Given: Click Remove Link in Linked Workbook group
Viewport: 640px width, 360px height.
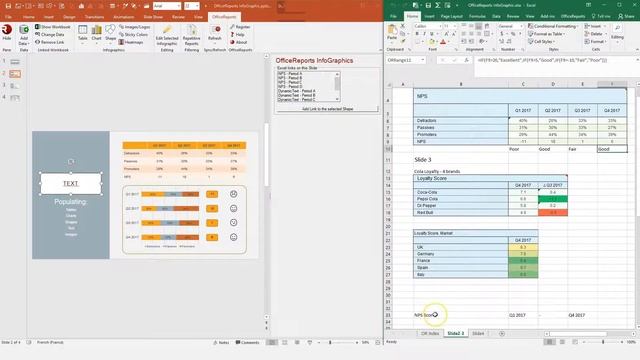Looking at the screenshot, I should [x=49, y=42].
